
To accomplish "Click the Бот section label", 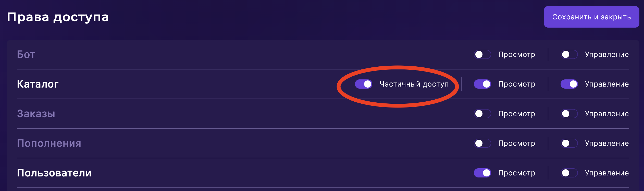I will pos(26,54).
